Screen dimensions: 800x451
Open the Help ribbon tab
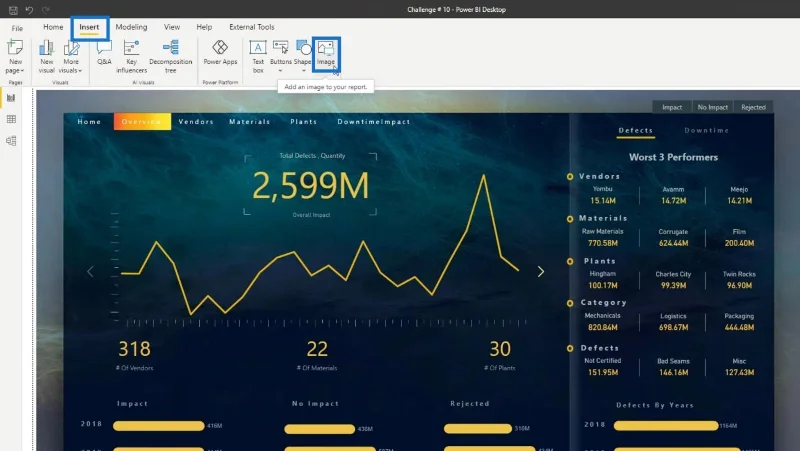point(204,27)
